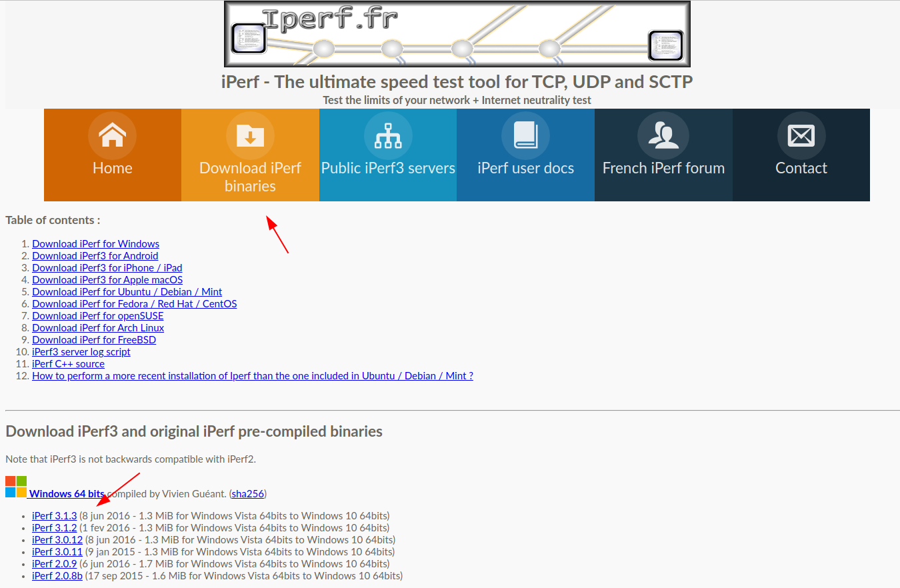900x588 pixels.
Task: Jump to Download iPerf3 for Android
Action: (x=95, y=256)
